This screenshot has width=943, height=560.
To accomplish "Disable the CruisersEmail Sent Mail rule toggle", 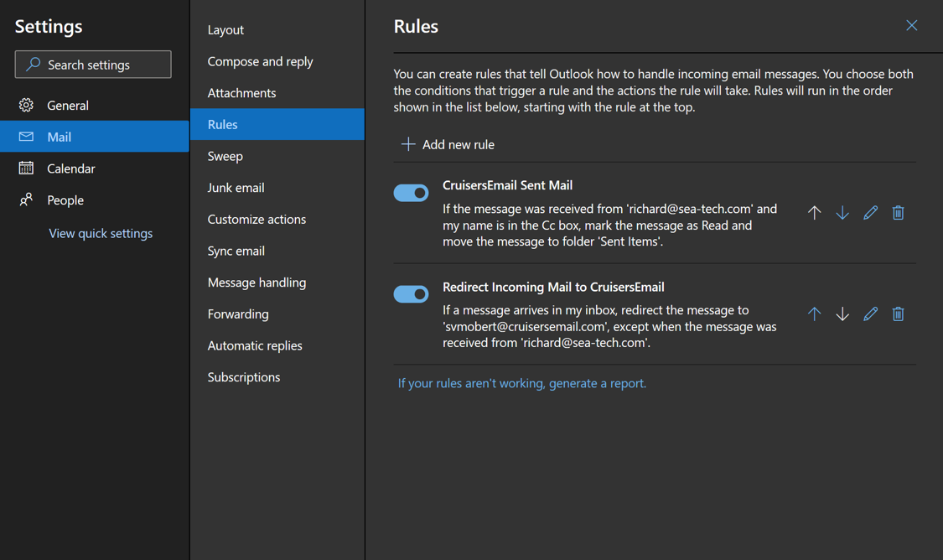I will (x=411, y=193).
